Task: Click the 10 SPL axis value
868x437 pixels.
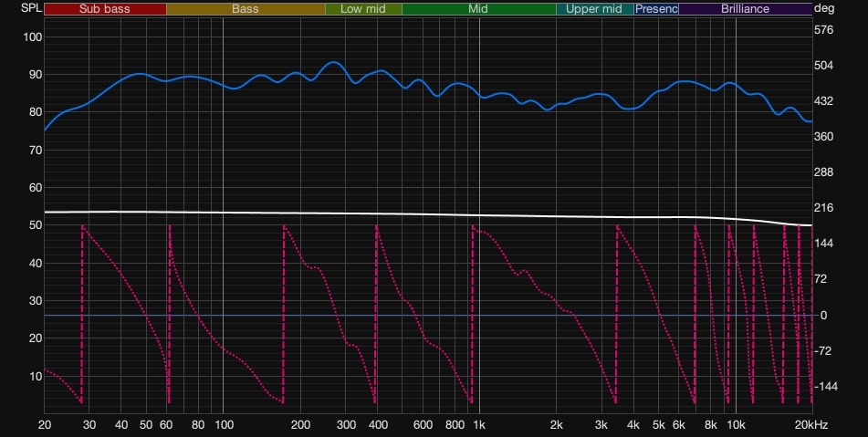Action: click(36, 377)
